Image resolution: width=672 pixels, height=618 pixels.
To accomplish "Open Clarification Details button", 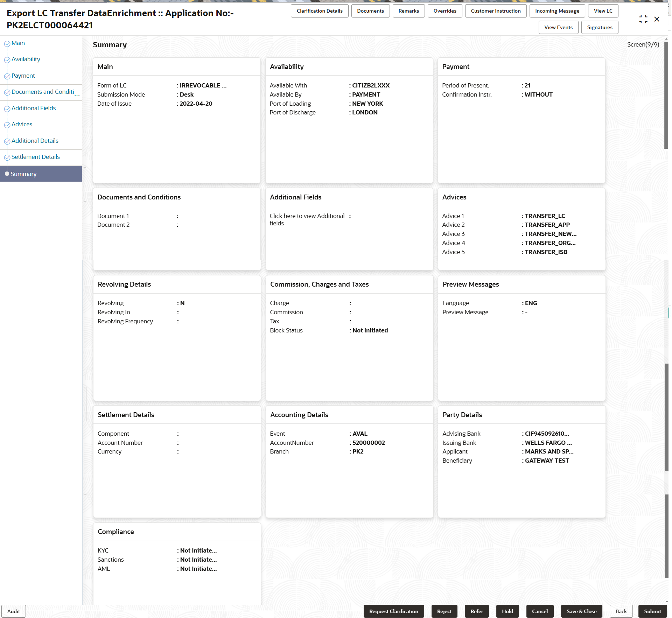I will [x=319, y=11].
